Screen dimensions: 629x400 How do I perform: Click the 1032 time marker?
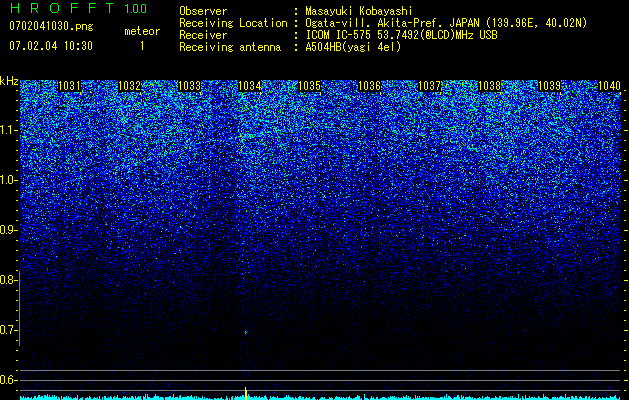130,86
